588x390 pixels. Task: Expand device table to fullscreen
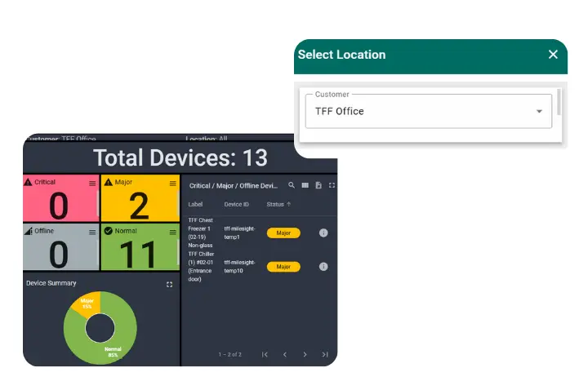click(x=332, y=186)
